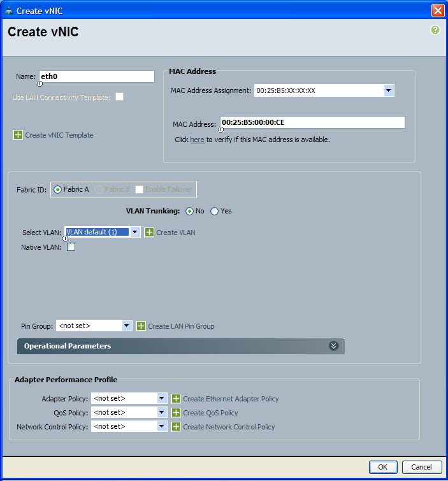Set VLAN Trunking to Yes

pyautogui.click(x=214, y=211)
